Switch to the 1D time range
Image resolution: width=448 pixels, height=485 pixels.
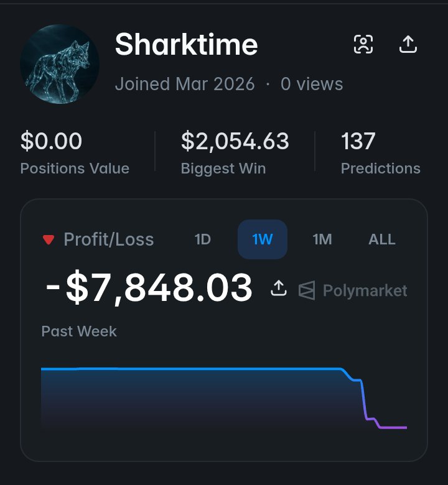coord(203,239)
